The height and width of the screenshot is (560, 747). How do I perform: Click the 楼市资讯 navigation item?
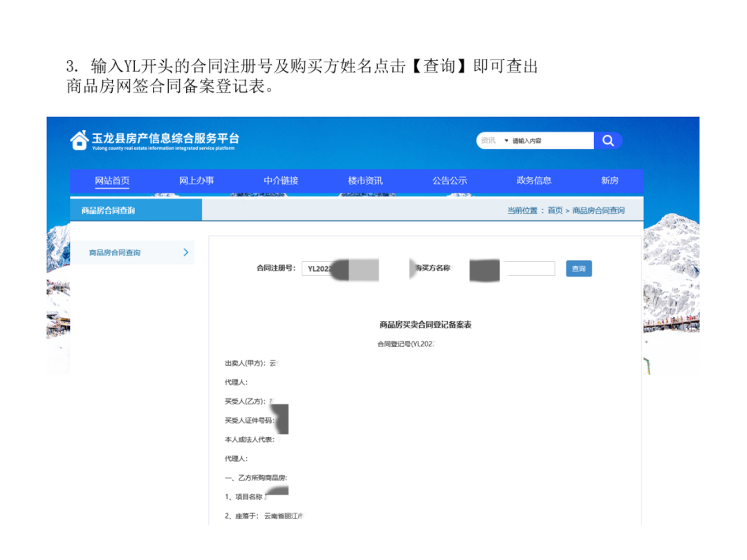click(x=365, y=180)
